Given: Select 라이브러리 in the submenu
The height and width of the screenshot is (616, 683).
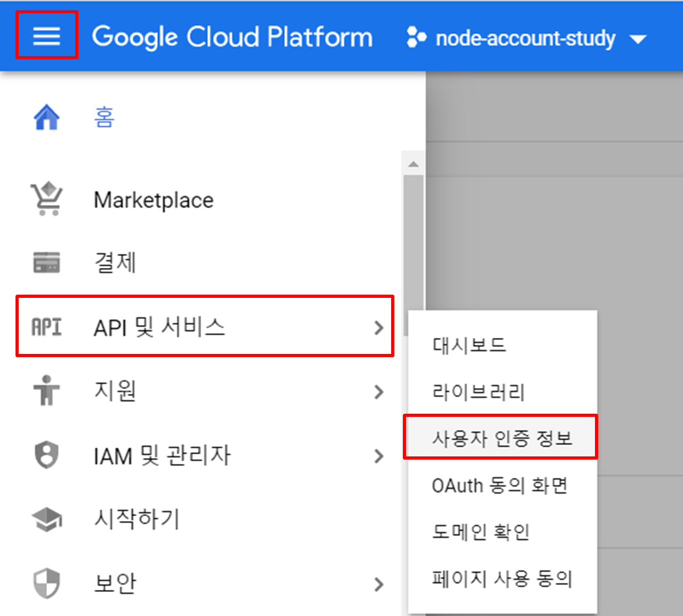Looking at the screenshot, I should tap(503, 392).
